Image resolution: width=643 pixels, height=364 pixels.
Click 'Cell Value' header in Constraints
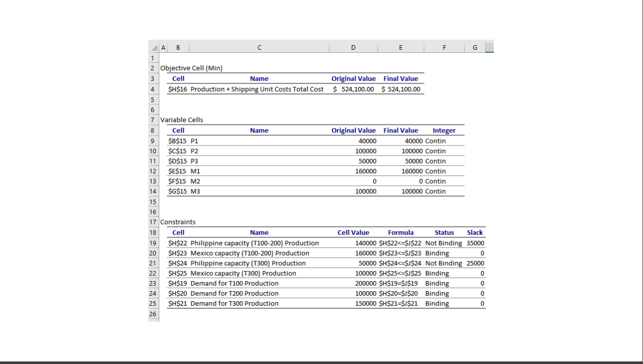pos(353,232)
